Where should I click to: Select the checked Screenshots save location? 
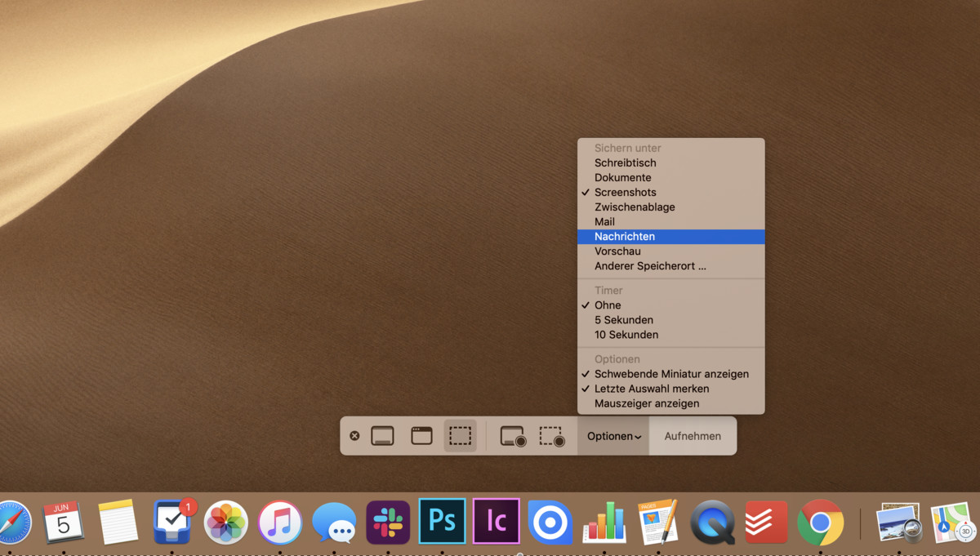671,193
